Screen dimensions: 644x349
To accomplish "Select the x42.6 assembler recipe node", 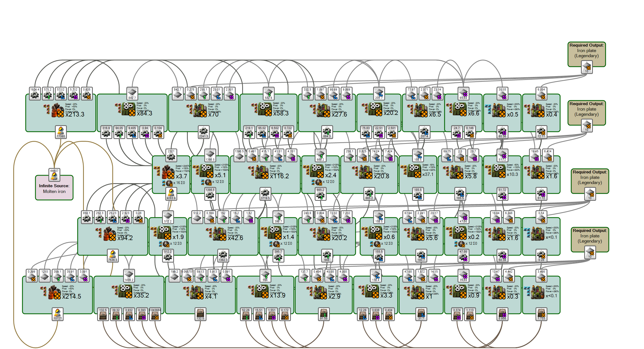I will tap(223, 236).
